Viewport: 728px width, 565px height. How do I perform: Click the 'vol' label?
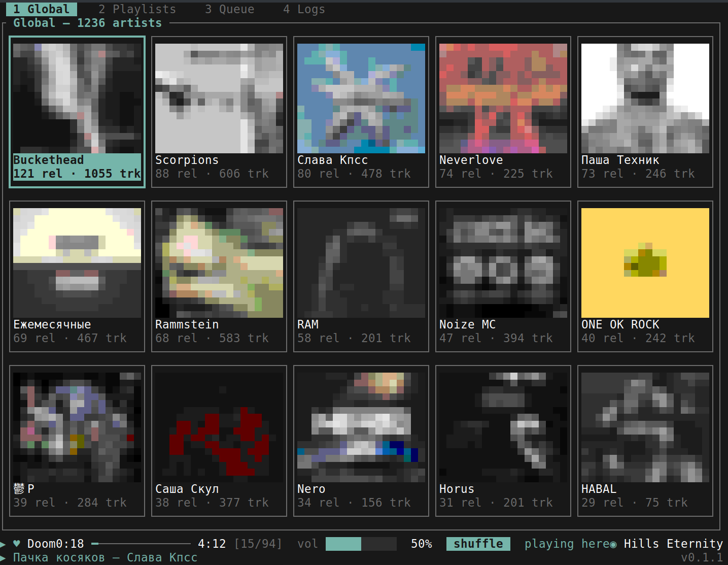307,544
